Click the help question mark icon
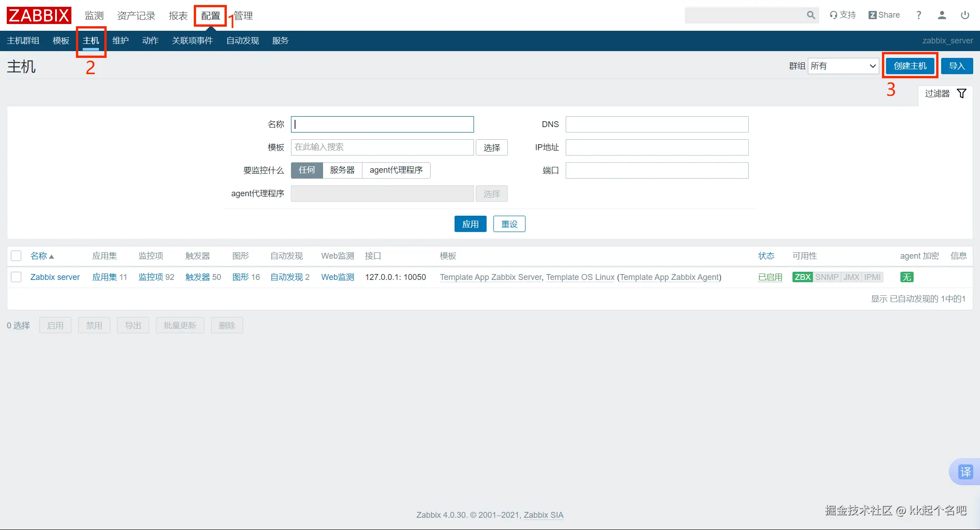The width and height of the screenshot is (980, 530). click(919, 15)
